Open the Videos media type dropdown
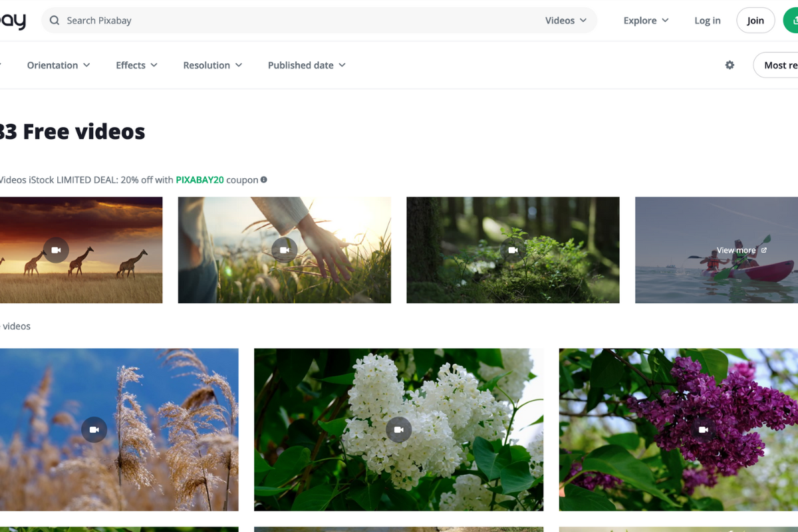Screen dimensions: 798x532 click(x=566, y=21)
